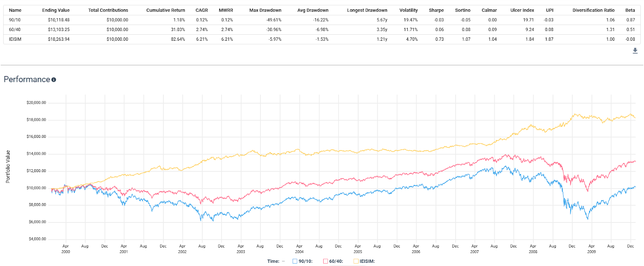Image resolution: width=644 pixels, height=266 pixels.
Task: Click the Performance section heading
Action: 27,79
